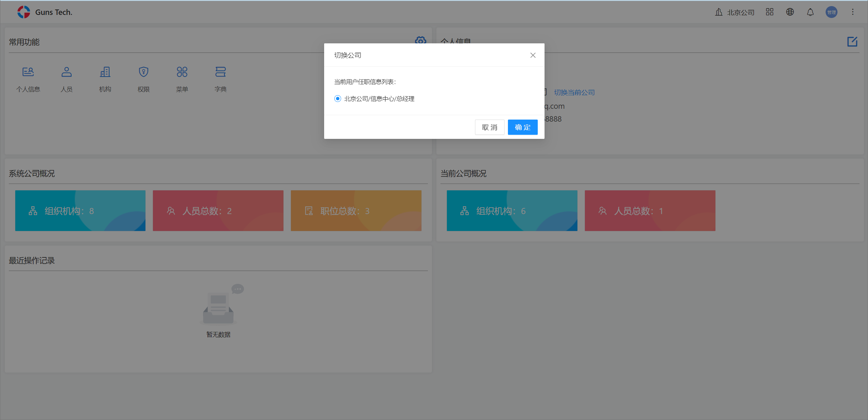Image resolution: width=868 pixels, height=420 pixels.
Task: Open the 机构 organization icon
Action: pos(105,72)
